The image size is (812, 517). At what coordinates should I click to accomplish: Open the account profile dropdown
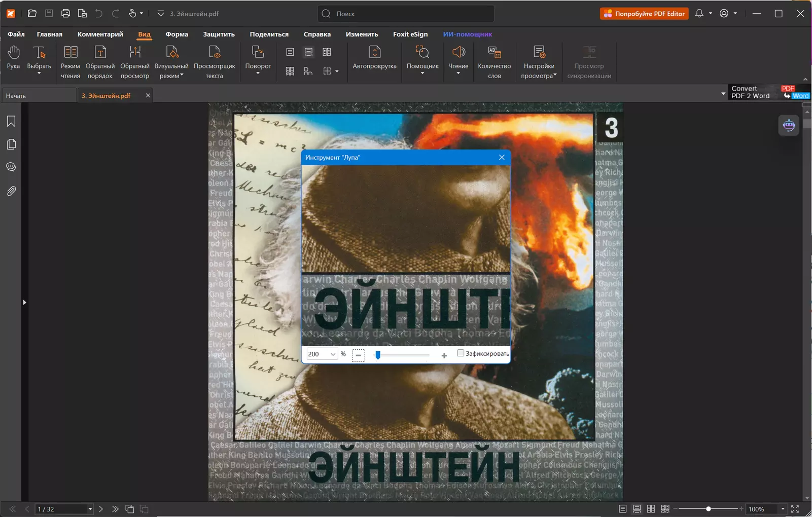click(x=735, y=14)
